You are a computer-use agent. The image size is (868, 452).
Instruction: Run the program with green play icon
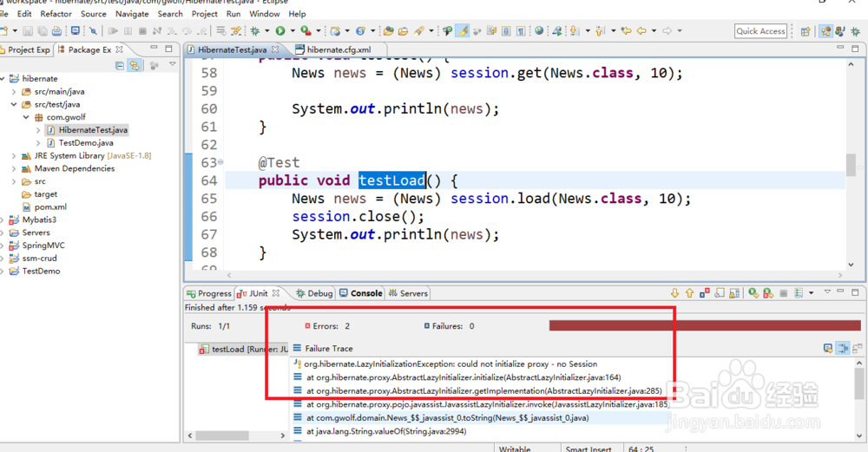coord(280,31)
